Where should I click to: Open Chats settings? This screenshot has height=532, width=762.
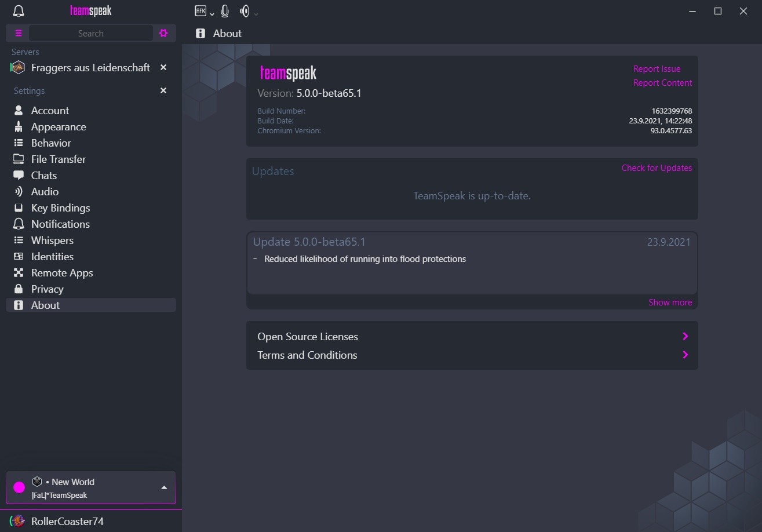[x=91, y=175]
